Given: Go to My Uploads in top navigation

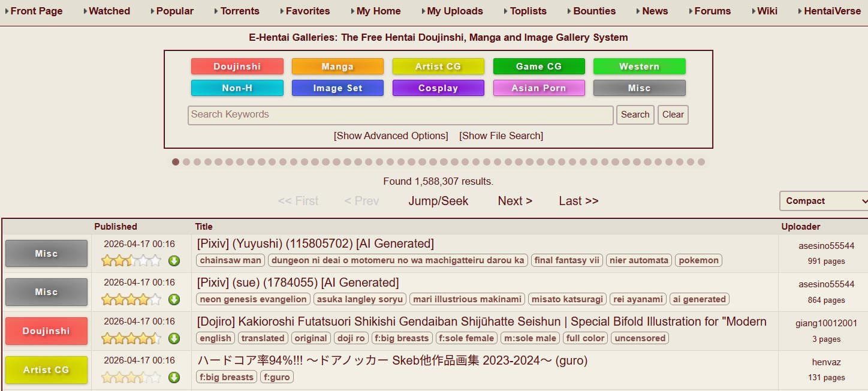Looking at the screenshot, I should pyautogui.click(x=454, y=11).
